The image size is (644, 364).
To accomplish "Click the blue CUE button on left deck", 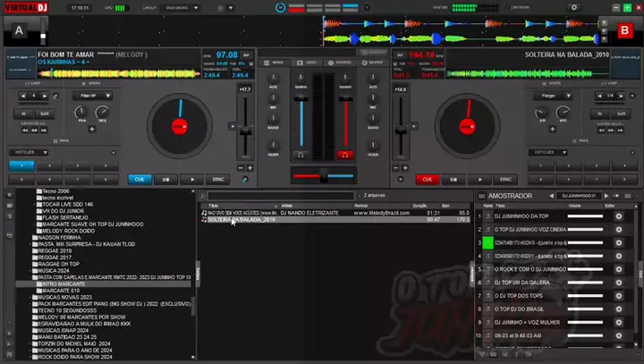I will [x=140, y=180].
